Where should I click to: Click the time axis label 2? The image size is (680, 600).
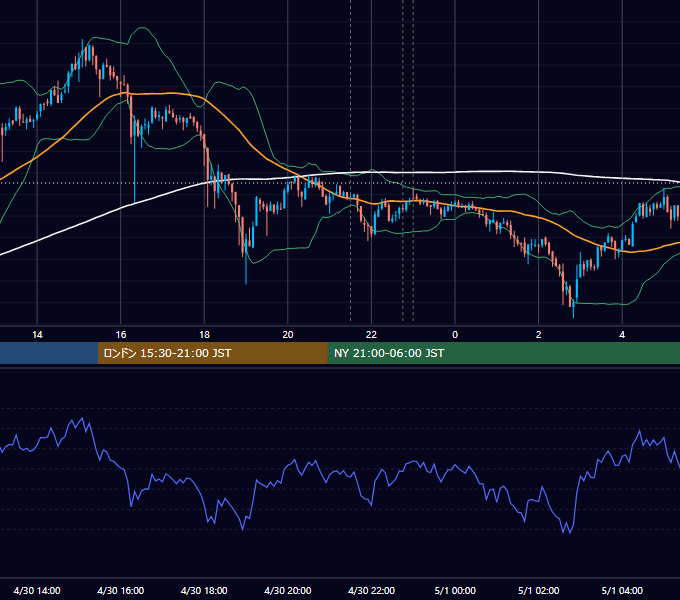click(539, 335)
